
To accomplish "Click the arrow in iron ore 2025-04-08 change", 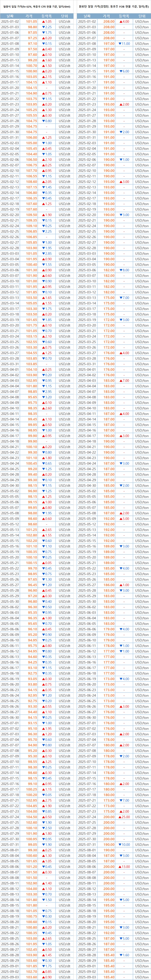I will 44,397.
